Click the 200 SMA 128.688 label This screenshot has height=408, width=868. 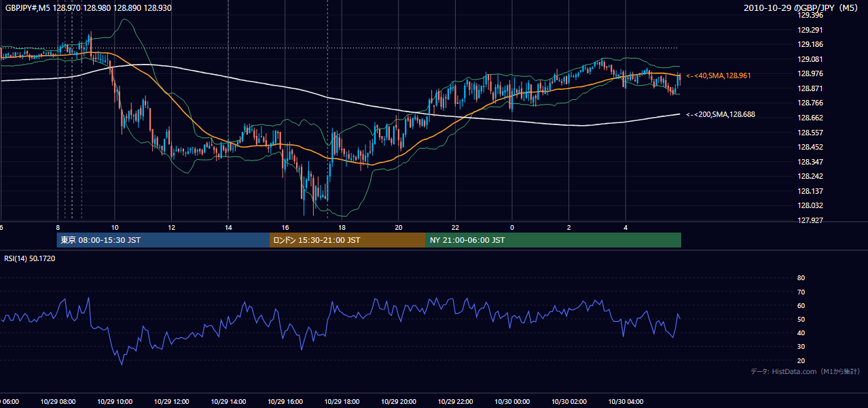click(x=721, y=115)
